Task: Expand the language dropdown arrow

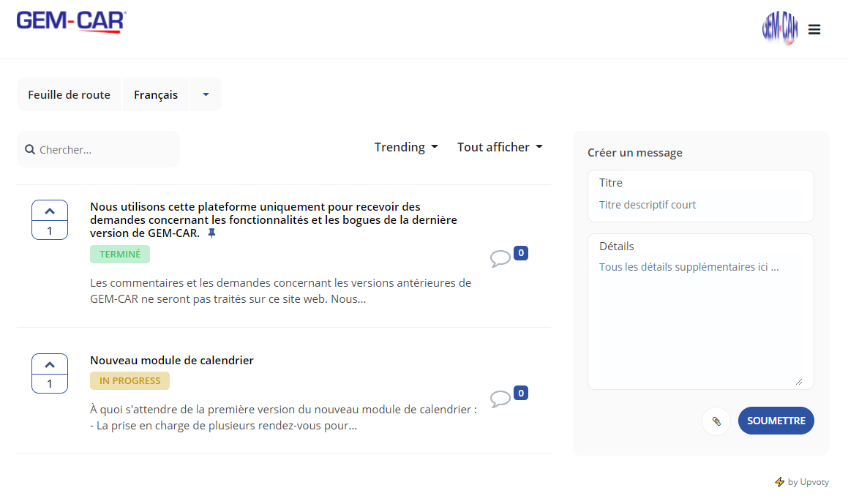Action: 206,94
